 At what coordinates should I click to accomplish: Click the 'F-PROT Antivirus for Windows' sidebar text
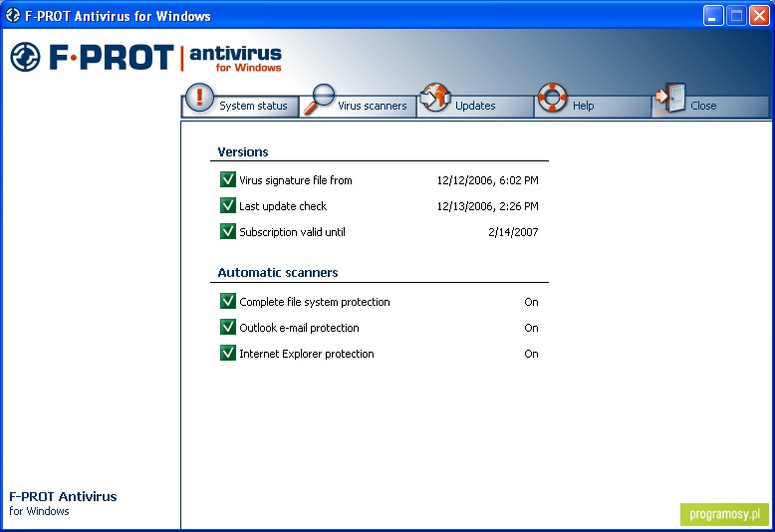[x=63, y=503]
